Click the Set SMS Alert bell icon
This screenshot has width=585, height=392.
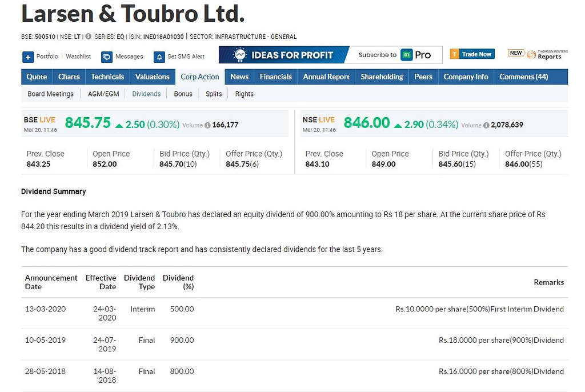[x=158, y=57]
